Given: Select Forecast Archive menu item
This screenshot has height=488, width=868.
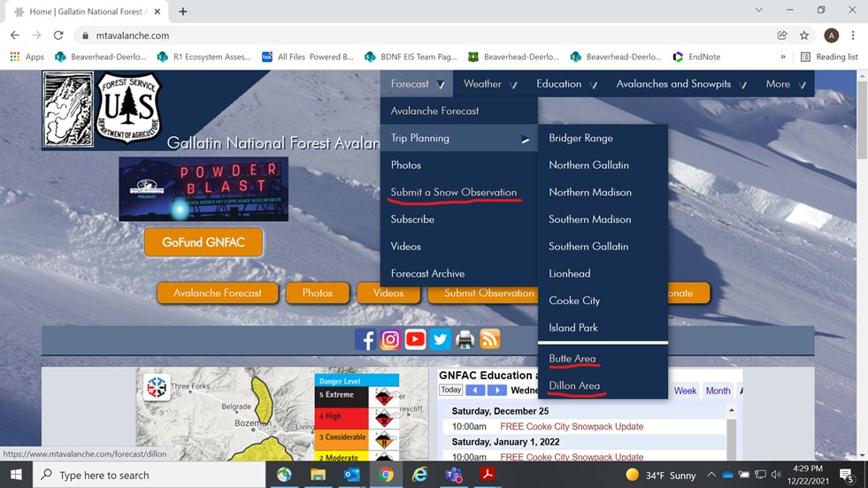Looking at the screenshot, I should [459, 273].
